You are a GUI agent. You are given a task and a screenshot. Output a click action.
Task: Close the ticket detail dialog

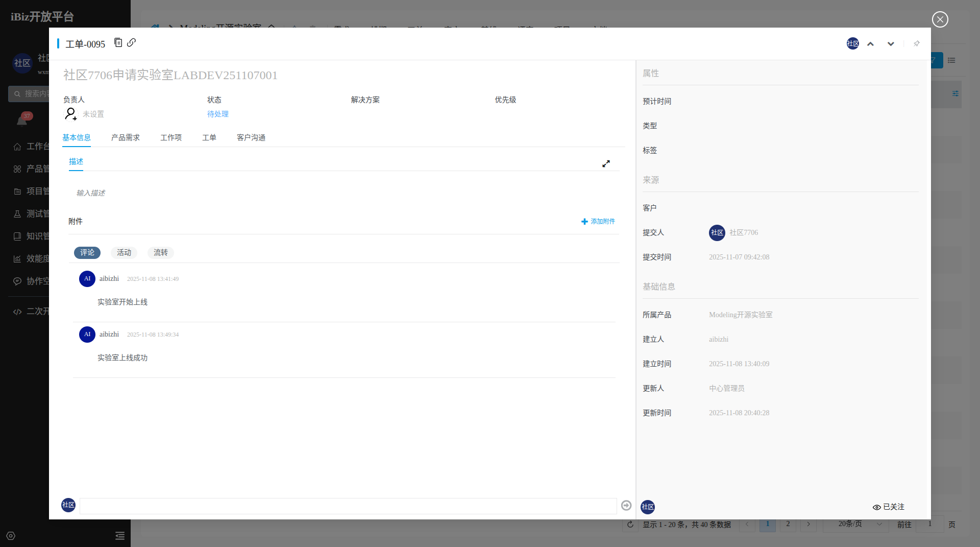point(940,19)
